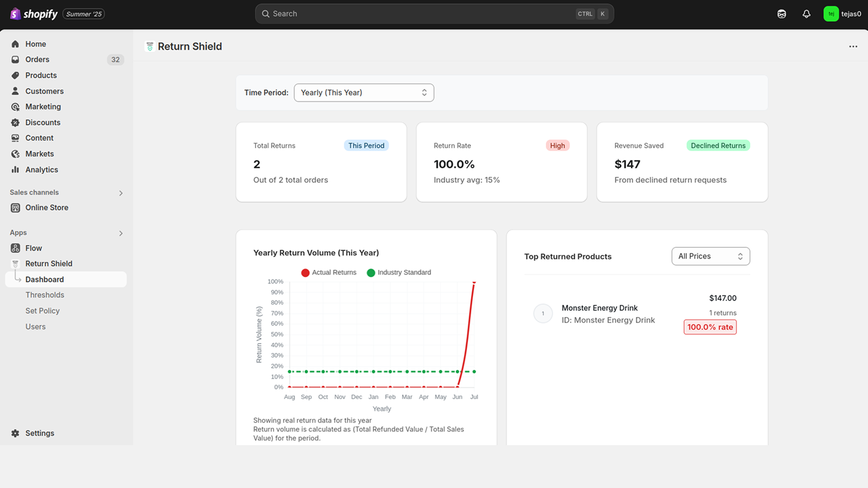Toggle Actual Returns legend series
The image size is (868, 488).
(329, 272)
